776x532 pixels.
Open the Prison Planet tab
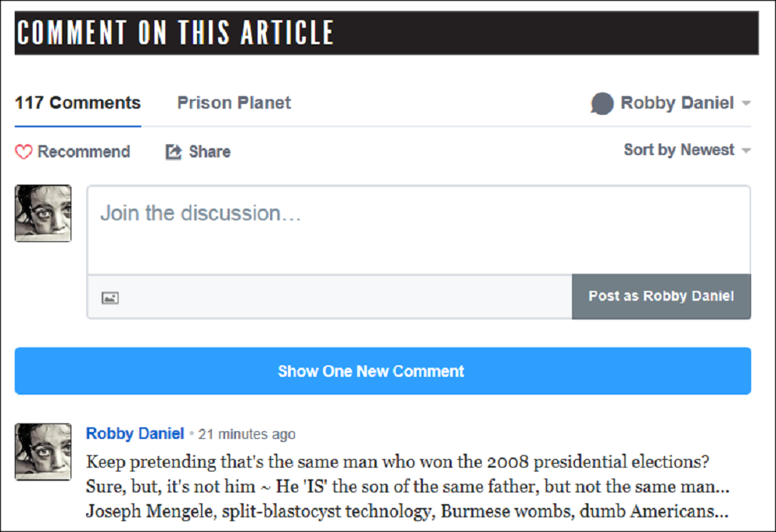(234, 103)
